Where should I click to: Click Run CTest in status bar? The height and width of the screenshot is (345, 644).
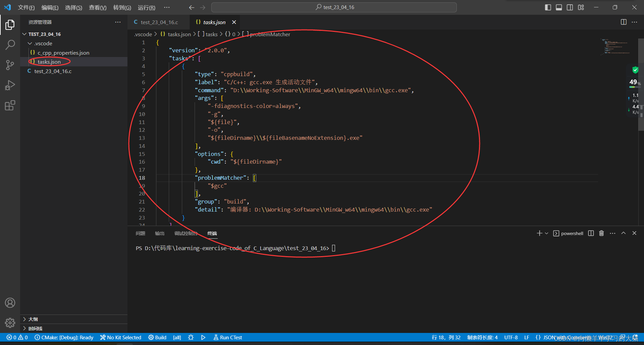click(x=228, y=338)
